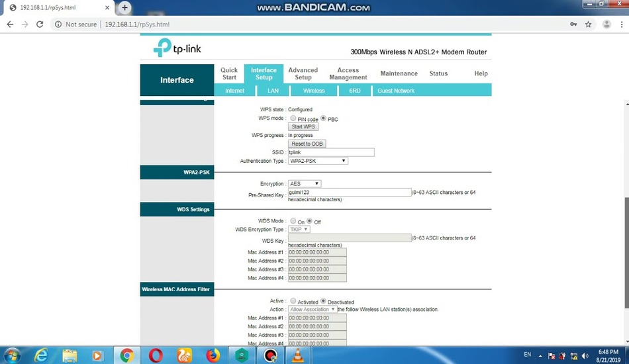The width and height of the screenshot is (629, 364).
Task: Switch to Advanced Setup tab
Action: pyautogui.click(x=303, y=73)
